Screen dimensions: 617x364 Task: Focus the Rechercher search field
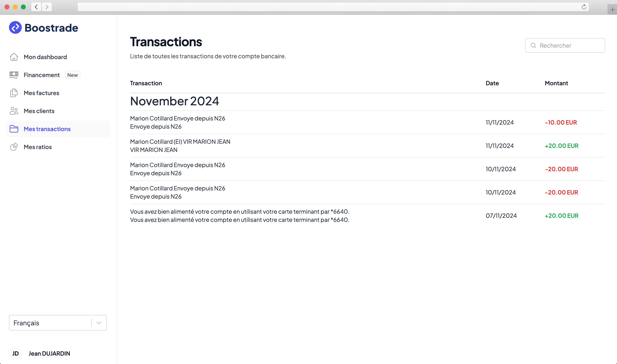(x=565, y=45)
